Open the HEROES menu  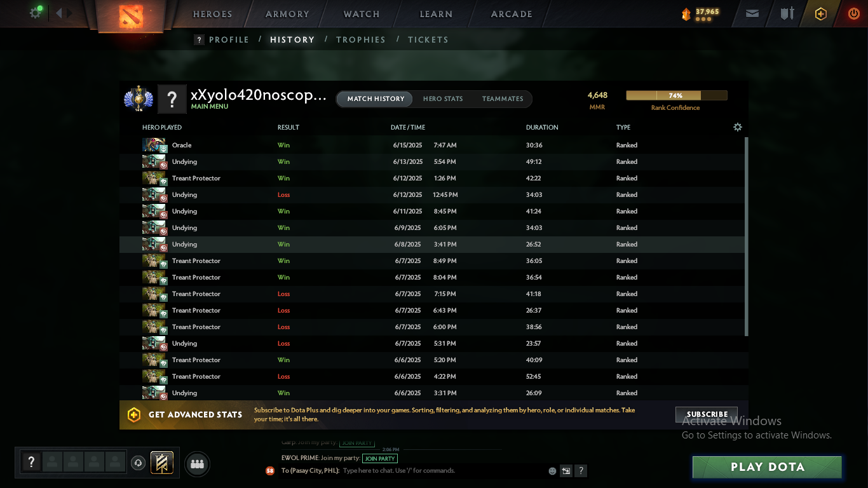point(213,14)
